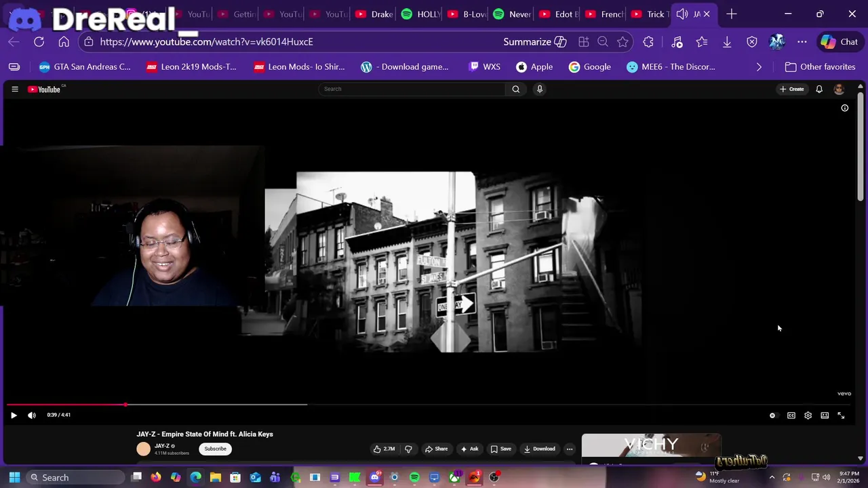Screen dimensions: 868x488
Task: Open the JAY-Z channel name link
Action: [161, 446]
